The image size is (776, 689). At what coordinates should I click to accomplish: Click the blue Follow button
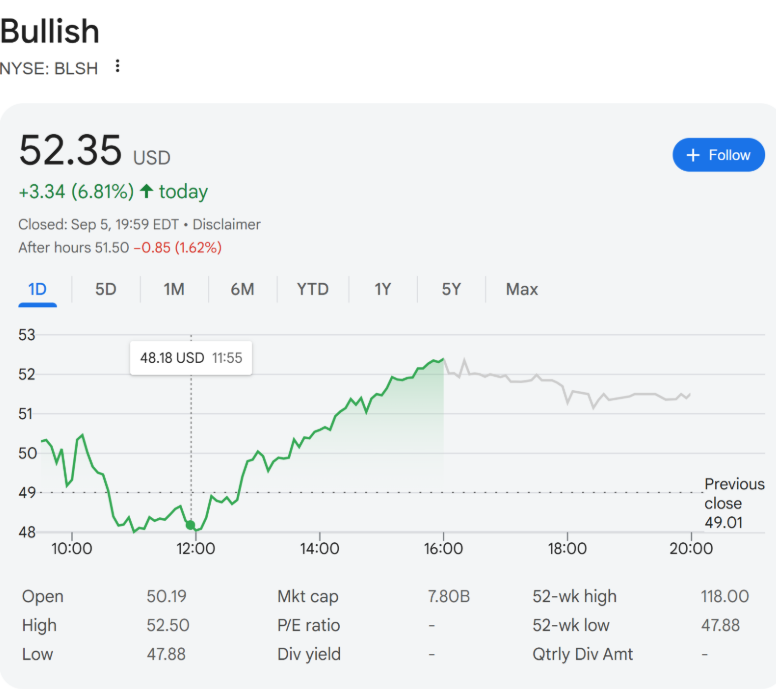[718, 155]
